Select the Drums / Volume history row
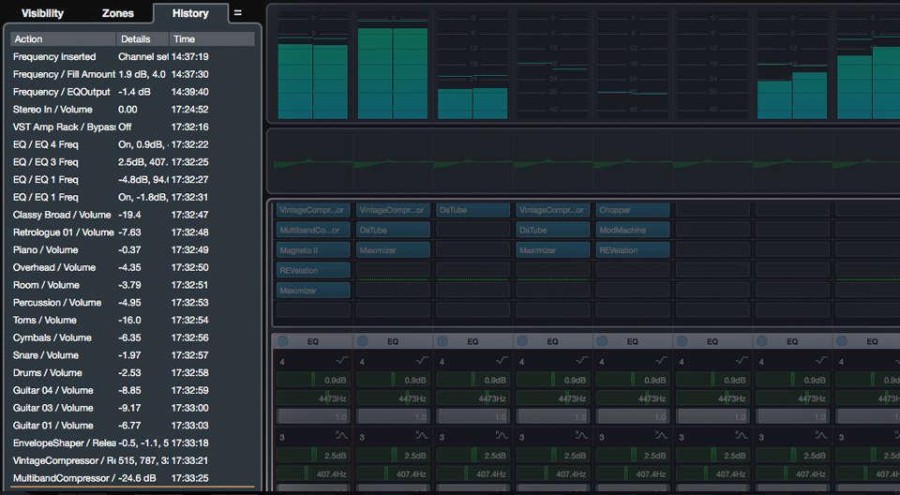The width and height of the screenshot is (900, 495). point(133,373)
